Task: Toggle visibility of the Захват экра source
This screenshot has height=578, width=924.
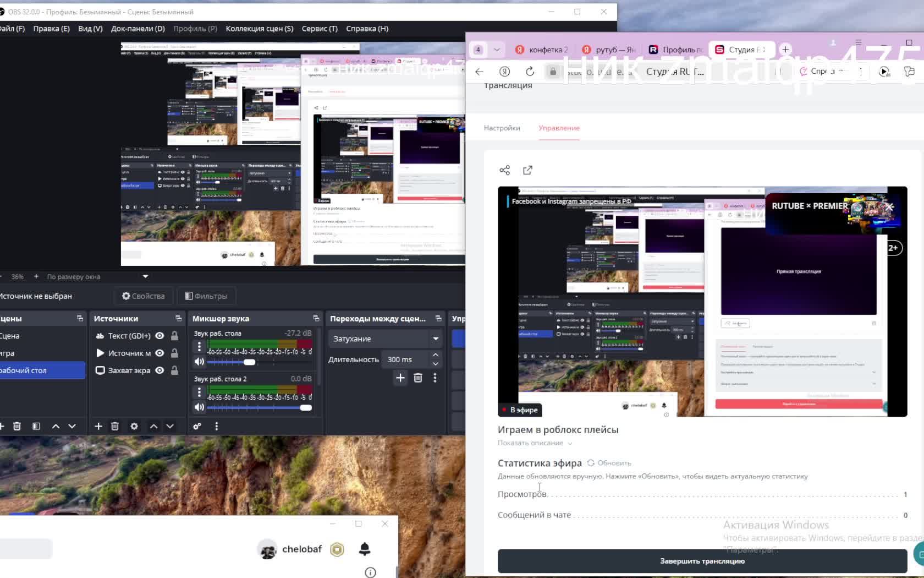Action: (x=159, y=370)
